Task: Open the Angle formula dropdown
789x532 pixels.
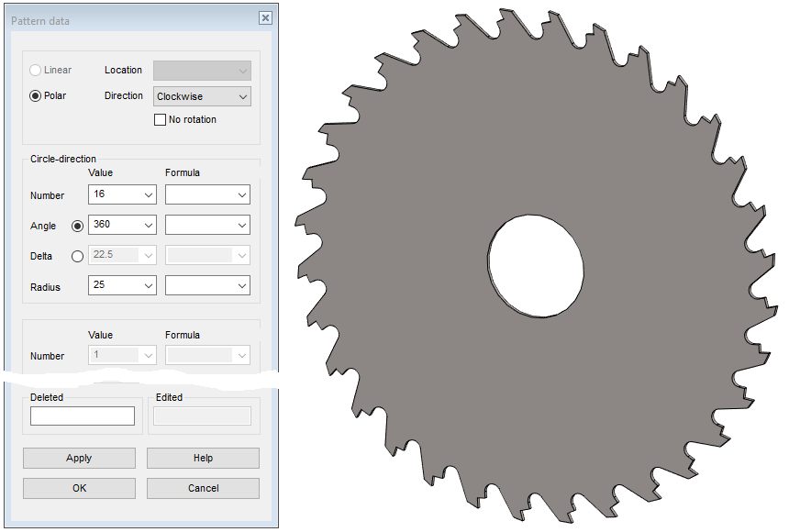Action: click(241, 225)
